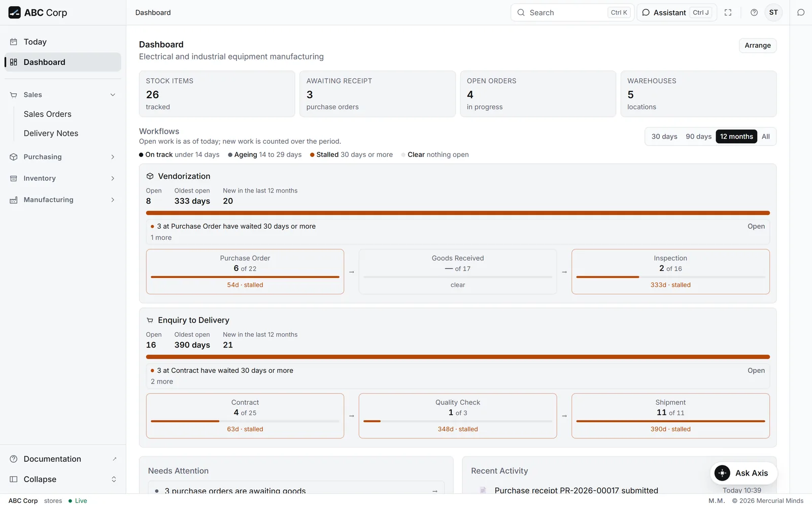
Task: Go to Today in the sidebar
Action: (x=63, y=42)
